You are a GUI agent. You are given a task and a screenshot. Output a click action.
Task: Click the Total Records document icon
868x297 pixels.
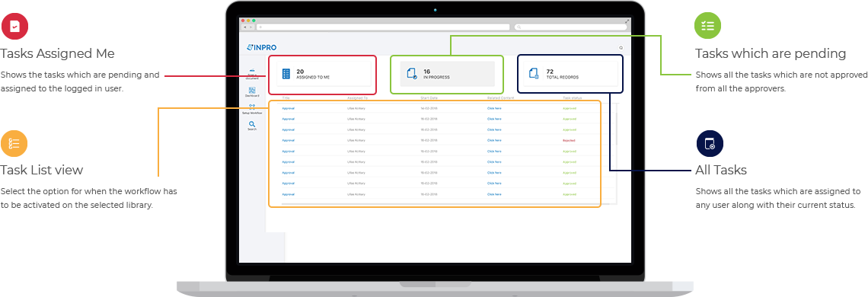[x=534, y=73]
